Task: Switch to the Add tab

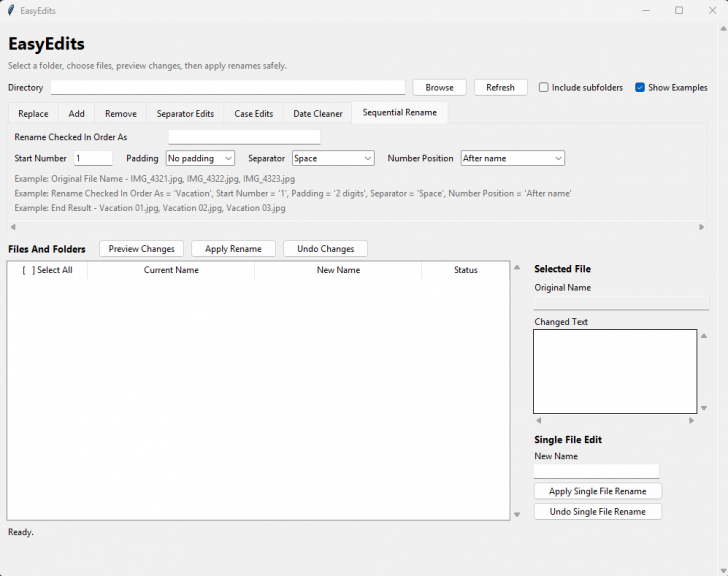Action: coord(77,114)
